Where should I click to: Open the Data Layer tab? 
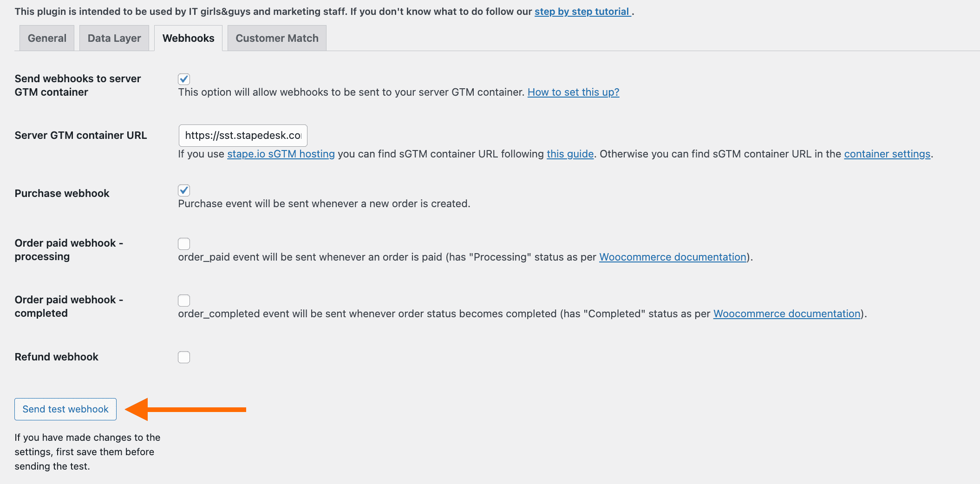point(114,38)
